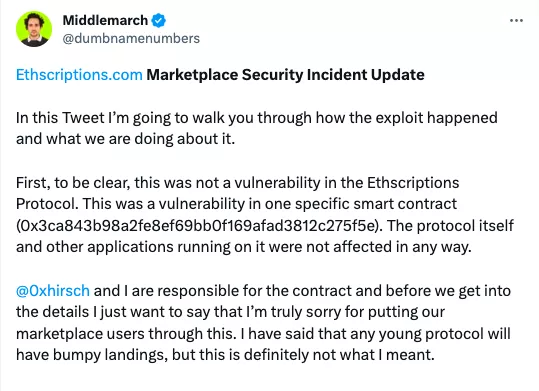Open Middlemarch's profile picture avatar

click(34, 29)
